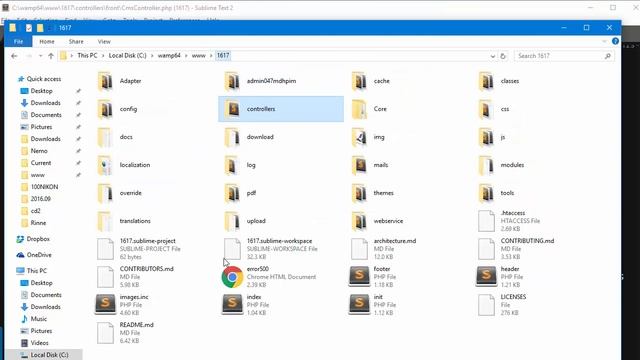This screenshot has height=360, width=640.
Task: Open the translations folder
Action: click(x=124, y=221)
